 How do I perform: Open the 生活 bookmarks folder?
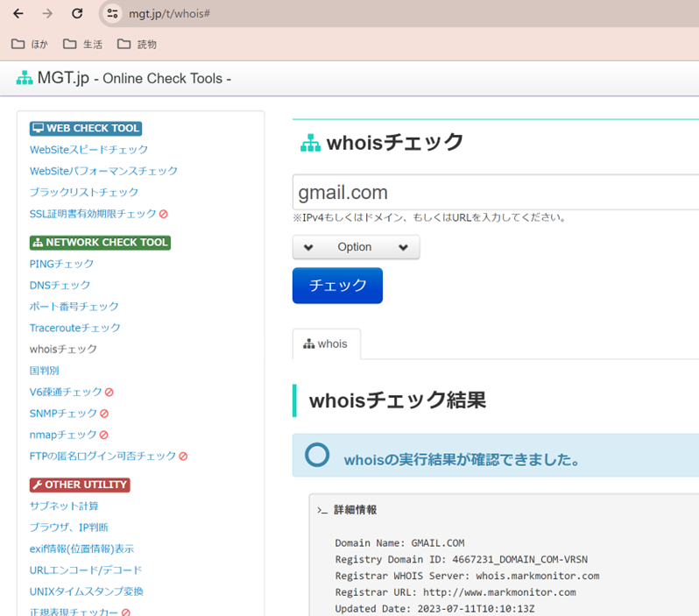point(82,44)
